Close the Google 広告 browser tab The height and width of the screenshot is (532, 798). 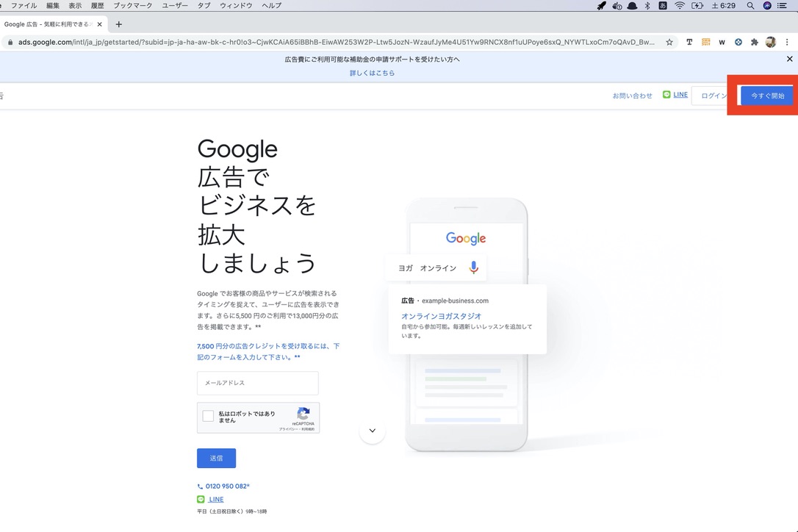tap(100, 24)
